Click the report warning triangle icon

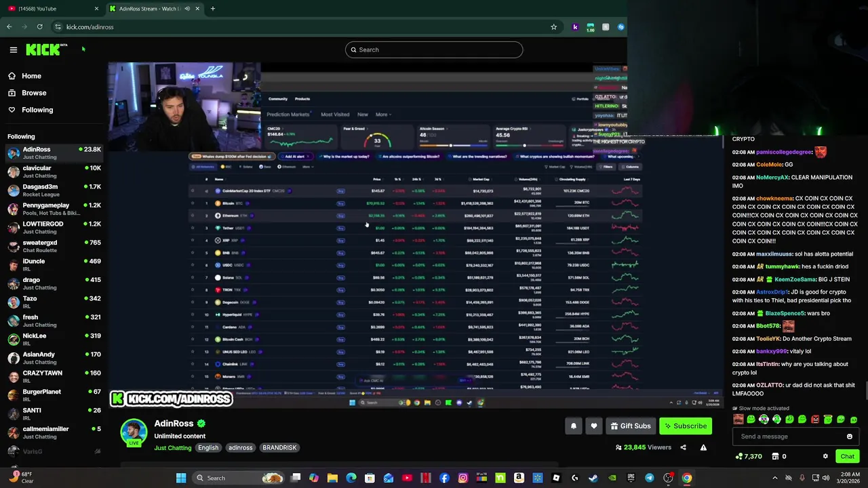[x=703, y=447]
